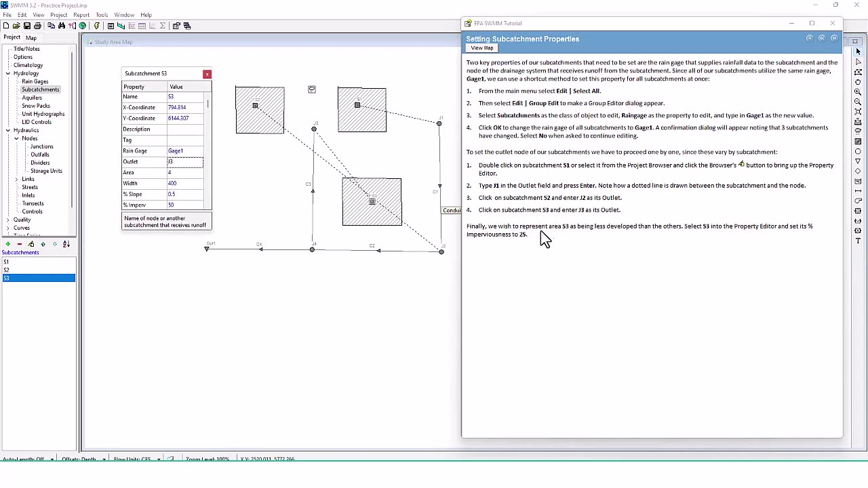The height and width of the screenshot is (488, 868).
Task: Open the Project menu
Action: (x=58, y=15)
